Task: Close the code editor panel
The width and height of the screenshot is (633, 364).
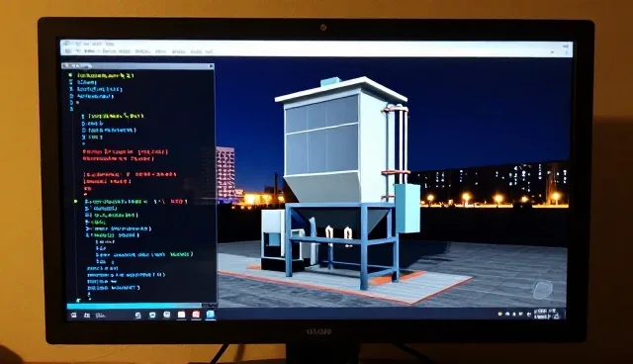Action: (x=211, y=66)
